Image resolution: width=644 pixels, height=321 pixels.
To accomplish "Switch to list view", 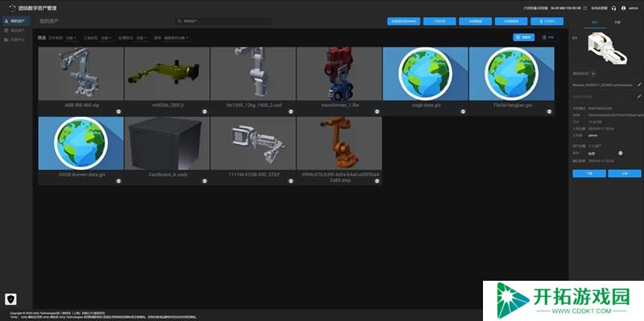I will pyautogui.click(x=548, y=37).
